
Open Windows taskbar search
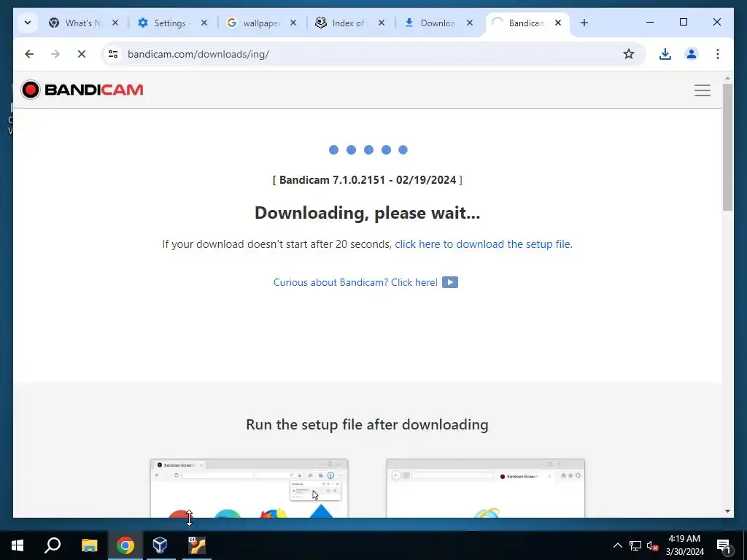[x=53, y=545]
